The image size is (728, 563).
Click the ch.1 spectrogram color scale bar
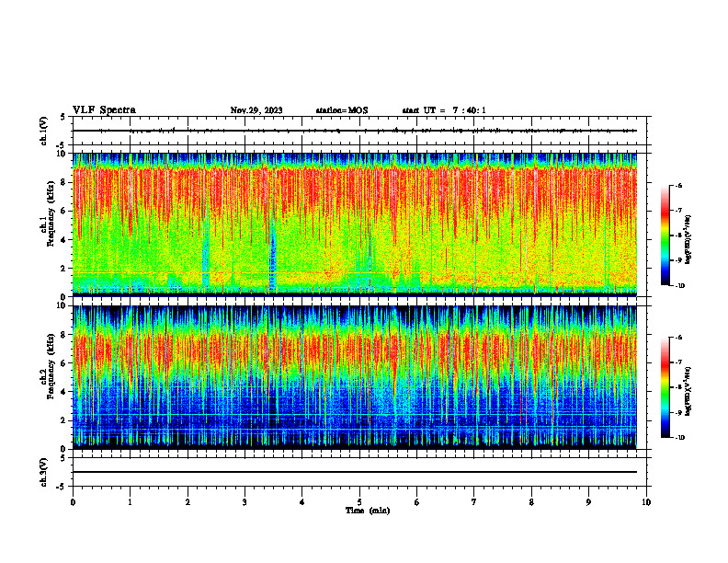[x=665, y=236]
